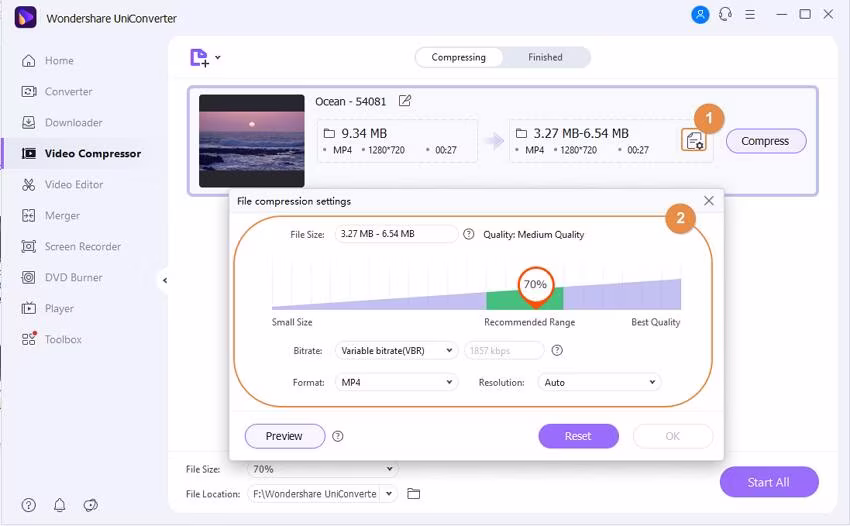Click the Small Size label
This screenshot has width=850, height=526.
click(292, 322)
